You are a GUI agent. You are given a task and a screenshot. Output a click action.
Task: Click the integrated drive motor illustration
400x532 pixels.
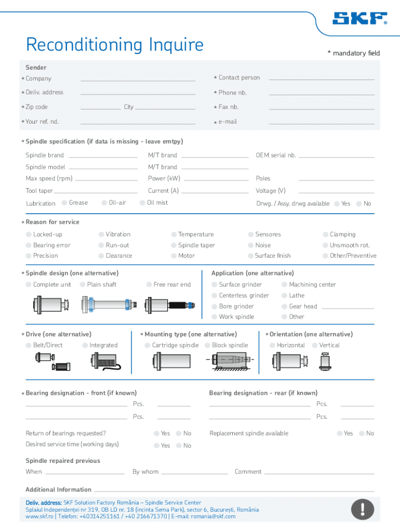coord(106,362)
